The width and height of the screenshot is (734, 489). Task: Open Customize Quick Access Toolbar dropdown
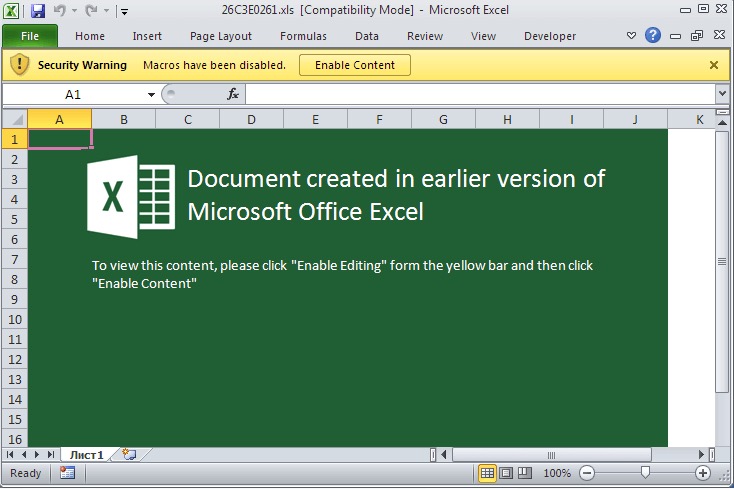click(x=125, y=11)
